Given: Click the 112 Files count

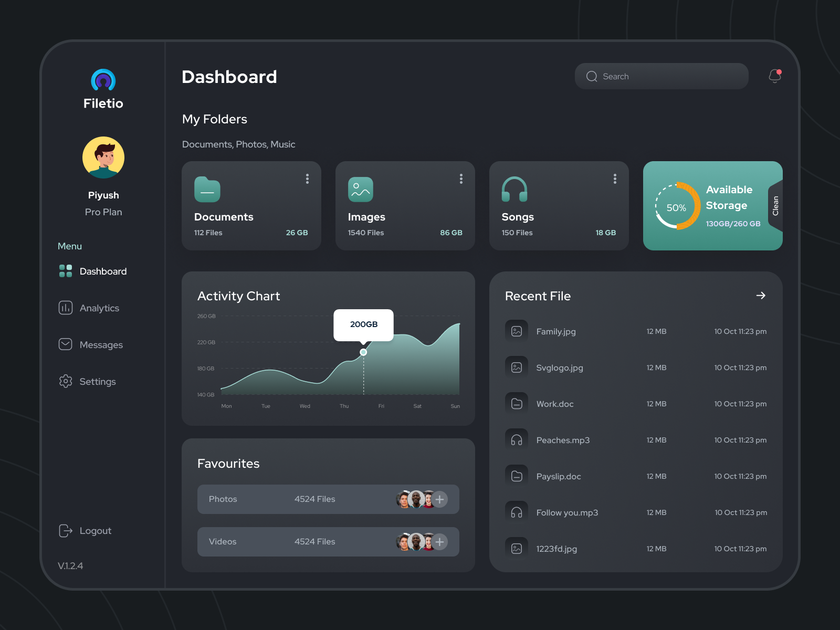Looking at the screenshot, I should click(208, 233).
